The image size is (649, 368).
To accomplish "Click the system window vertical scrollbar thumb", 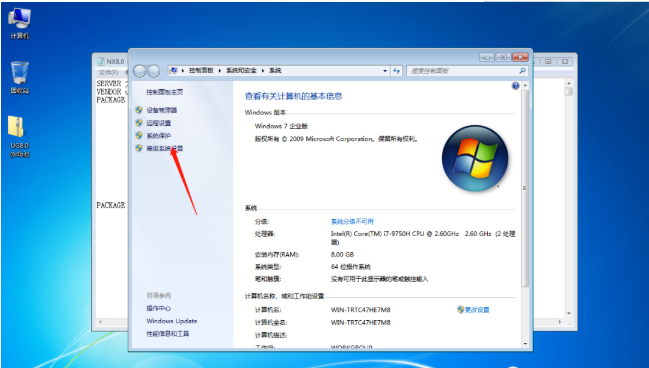I will pos(525,188).
